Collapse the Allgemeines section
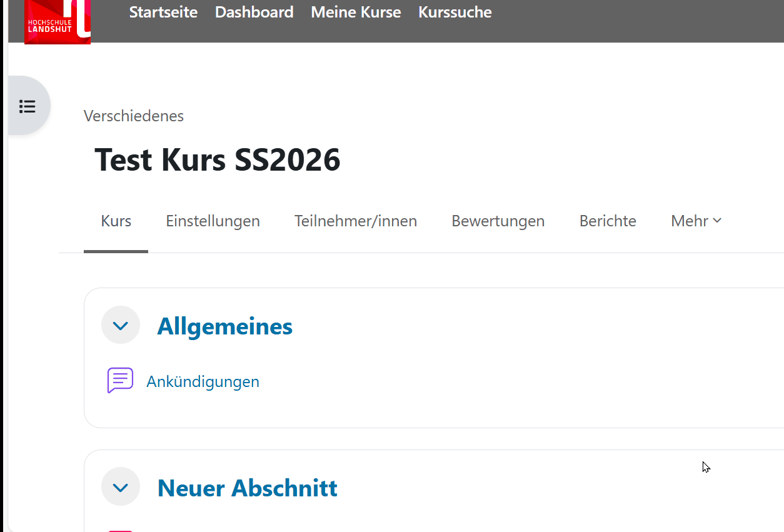The image size is (784, 532). pos(121,325)
